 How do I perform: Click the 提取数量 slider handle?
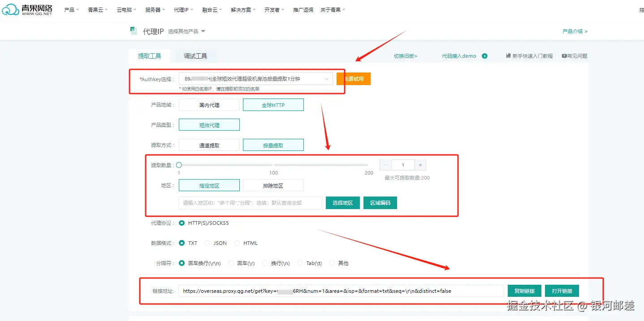point(179,165)
